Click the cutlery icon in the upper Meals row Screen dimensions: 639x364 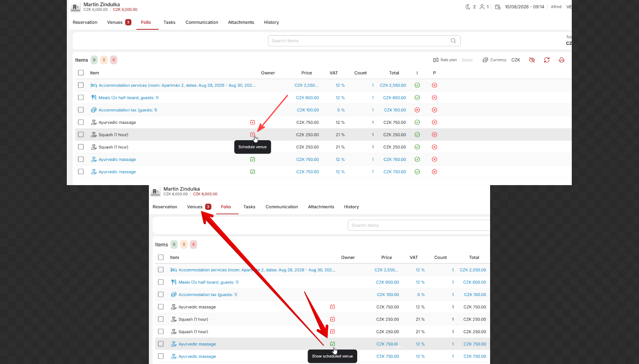tap(94, 98)
